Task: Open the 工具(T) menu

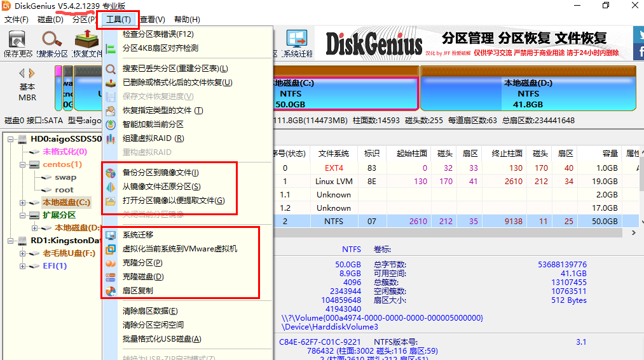Action: tap(118, 20)
